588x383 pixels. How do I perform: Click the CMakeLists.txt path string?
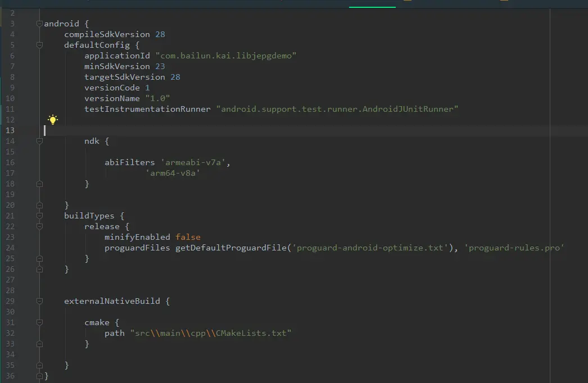(211, 333)
